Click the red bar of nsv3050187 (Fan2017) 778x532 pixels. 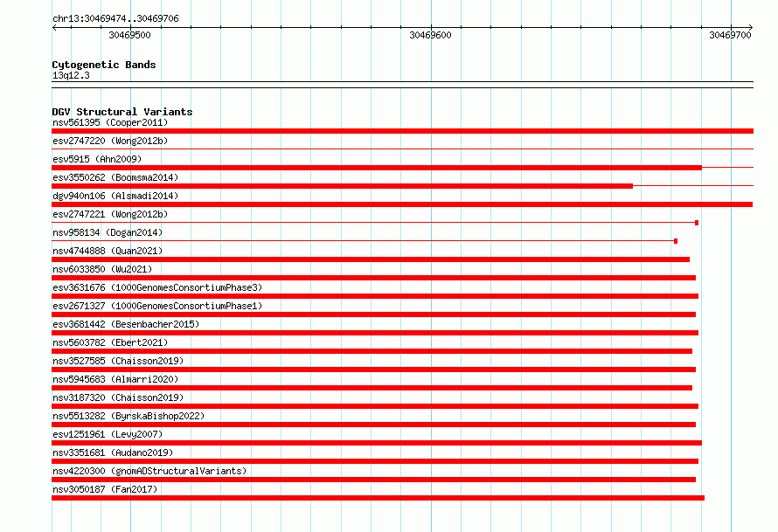tap(379, 498)
